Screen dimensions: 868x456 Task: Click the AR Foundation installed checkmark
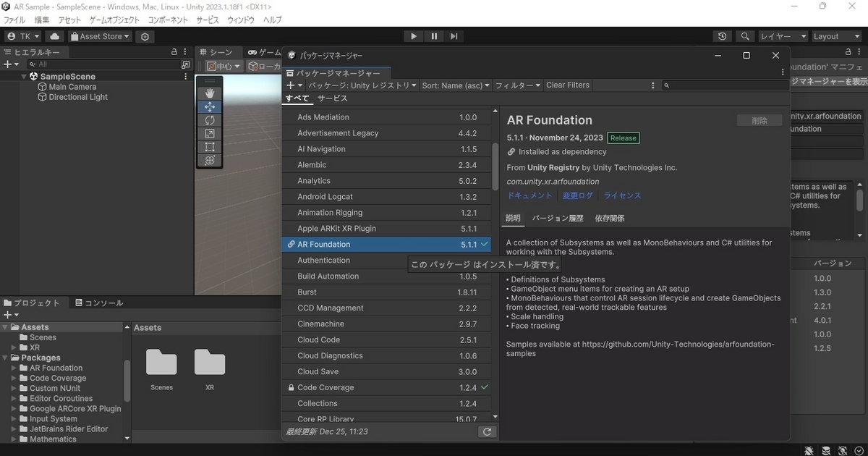tap(485, 245)
